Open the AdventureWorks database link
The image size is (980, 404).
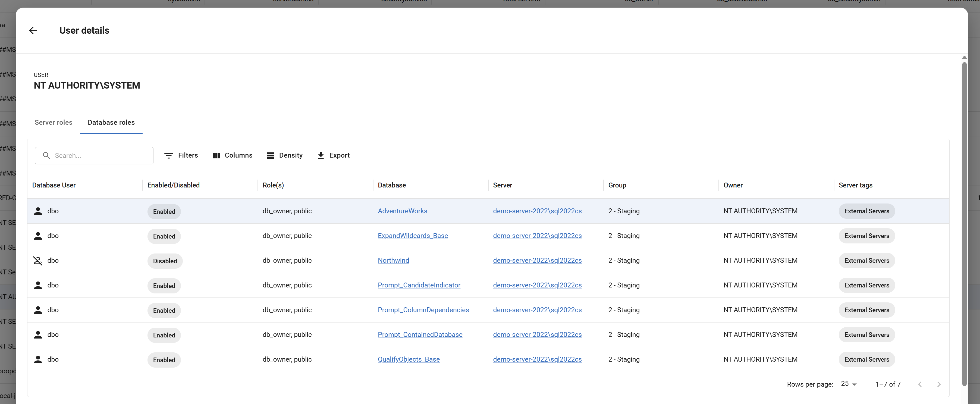402,211
